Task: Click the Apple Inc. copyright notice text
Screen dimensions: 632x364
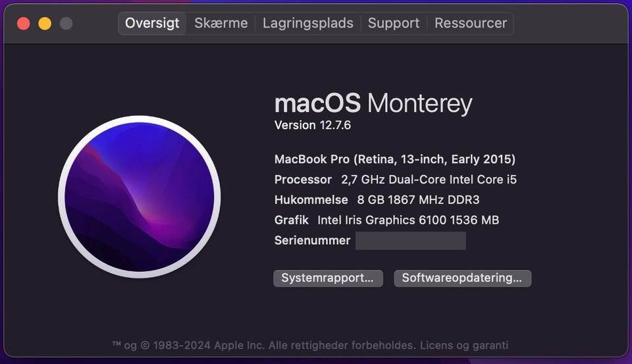Action: 263,345
